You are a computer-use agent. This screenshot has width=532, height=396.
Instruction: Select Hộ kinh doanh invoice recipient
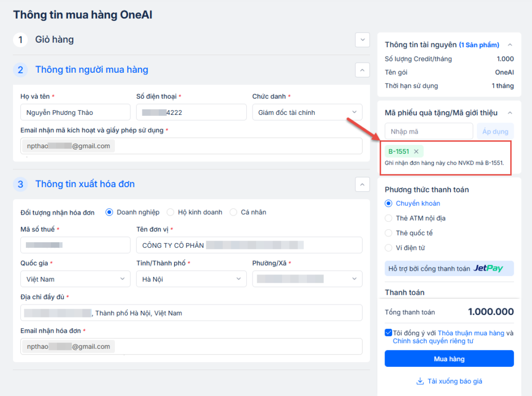click(x=170, y=212)
